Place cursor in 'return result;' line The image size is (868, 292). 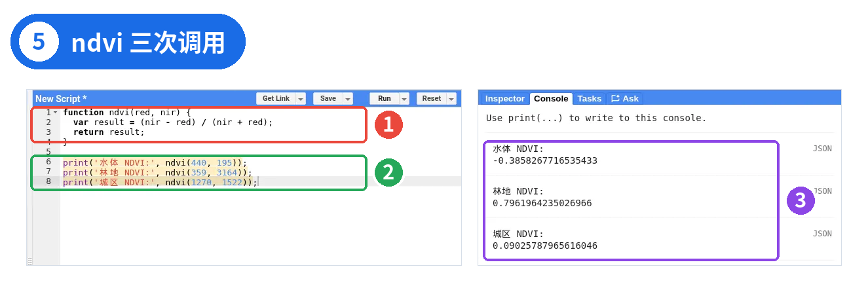[109, 132]
